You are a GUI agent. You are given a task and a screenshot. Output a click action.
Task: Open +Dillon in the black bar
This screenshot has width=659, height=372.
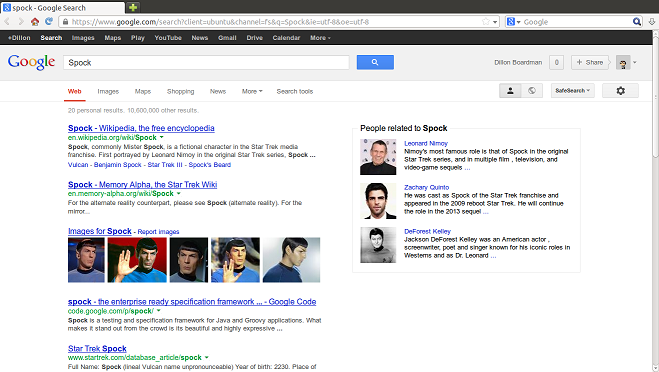19,38
